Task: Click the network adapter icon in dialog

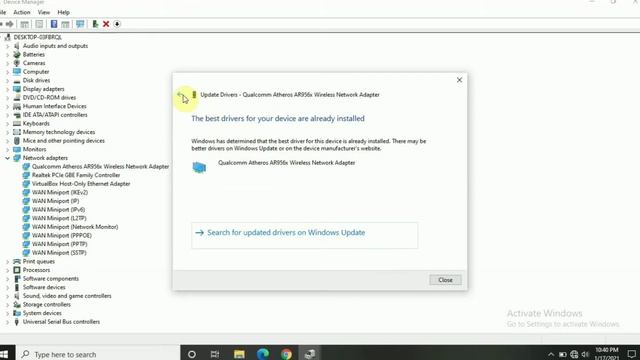Action: [199, 167]
